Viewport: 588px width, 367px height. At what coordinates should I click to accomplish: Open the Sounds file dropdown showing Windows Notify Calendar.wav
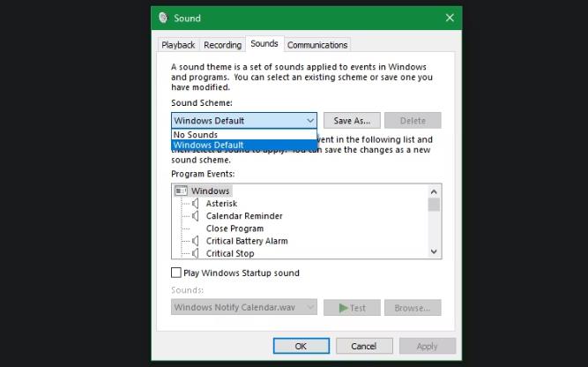coord(244,307)
